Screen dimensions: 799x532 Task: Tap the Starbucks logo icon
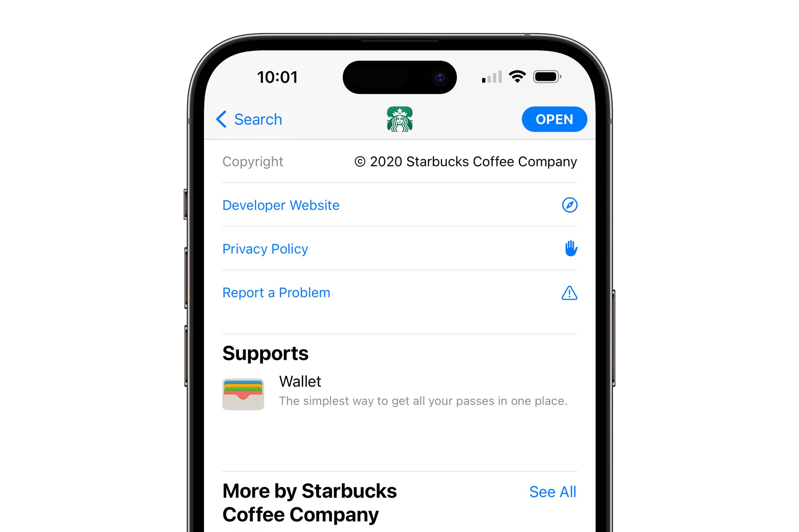pyautogui.click(x=400, y=120)
